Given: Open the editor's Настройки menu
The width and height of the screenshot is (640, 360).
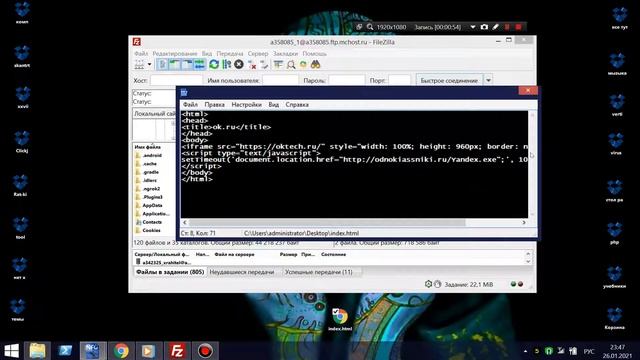Looking at the screenshot, I should pyautogui.click(x=247, y=104).
